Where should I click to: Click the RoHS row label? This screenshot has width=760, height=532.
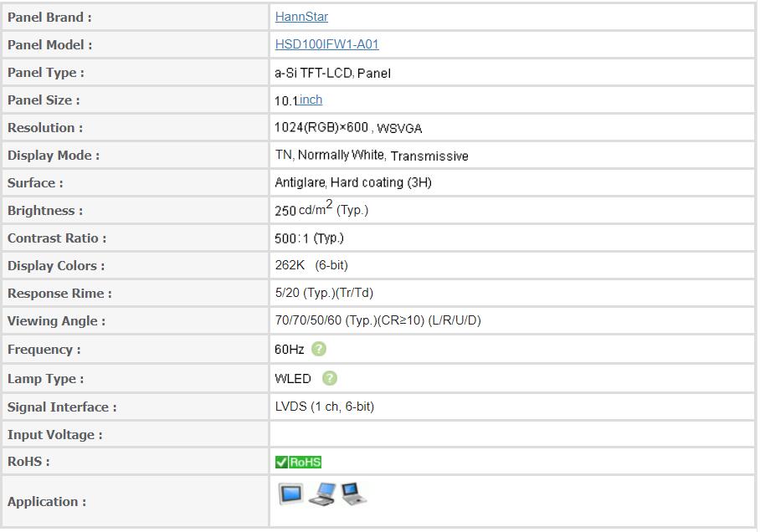tap(28, 462)
